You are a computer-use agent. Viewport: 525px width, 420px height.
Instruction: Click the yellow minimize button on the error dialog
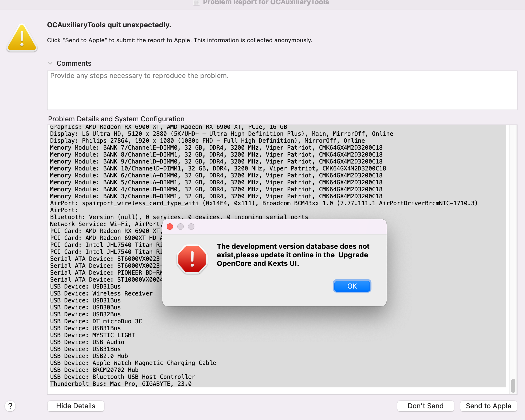pyautogui.click(x=181, y=227)
